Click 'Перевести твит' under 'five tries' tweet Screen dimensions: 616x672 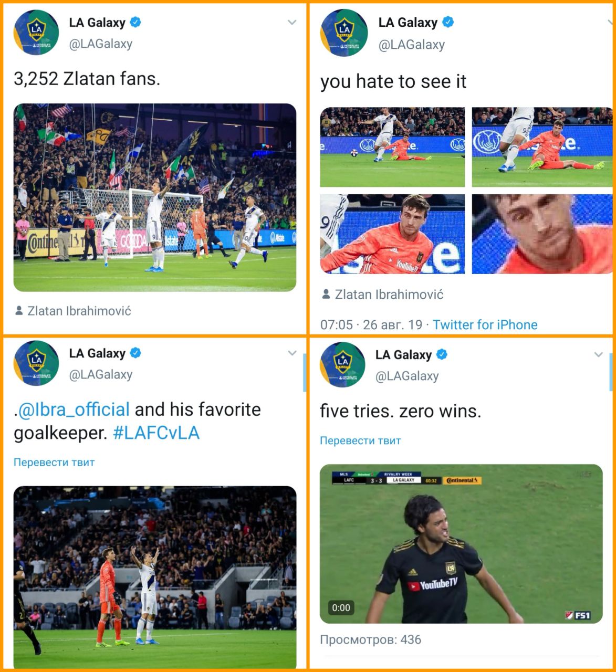(360, 440)
